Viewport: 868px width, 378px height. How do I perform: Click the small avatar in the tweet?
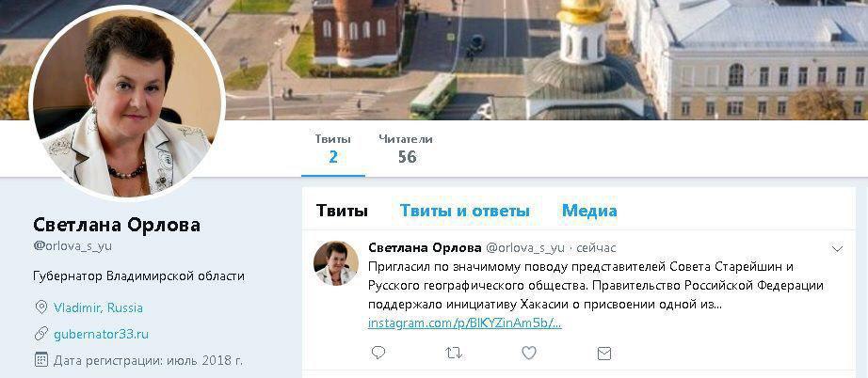pyautogui.click(x=336, y=263)
